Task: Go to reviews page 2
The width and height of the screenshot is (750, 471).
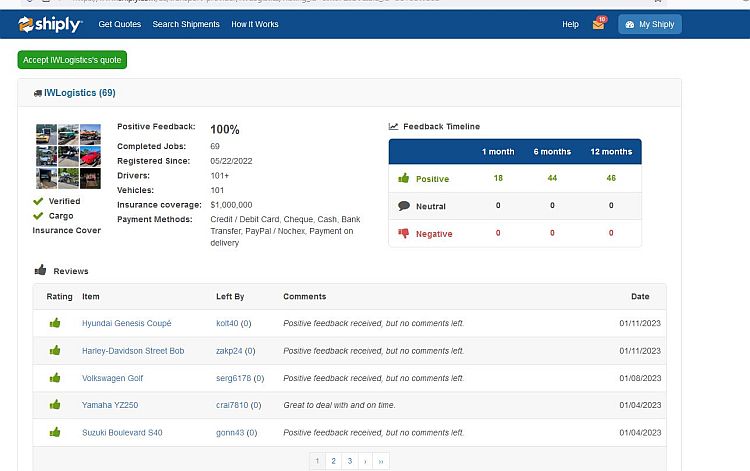Action: (x=333, y=461)
